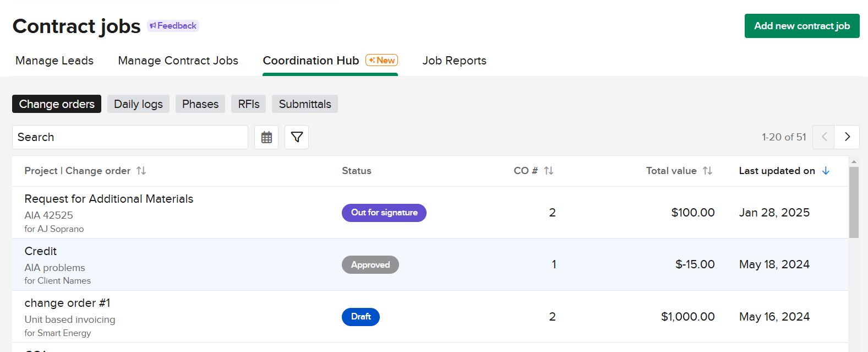Click the Feedback megaphone badge

(173, 26)
